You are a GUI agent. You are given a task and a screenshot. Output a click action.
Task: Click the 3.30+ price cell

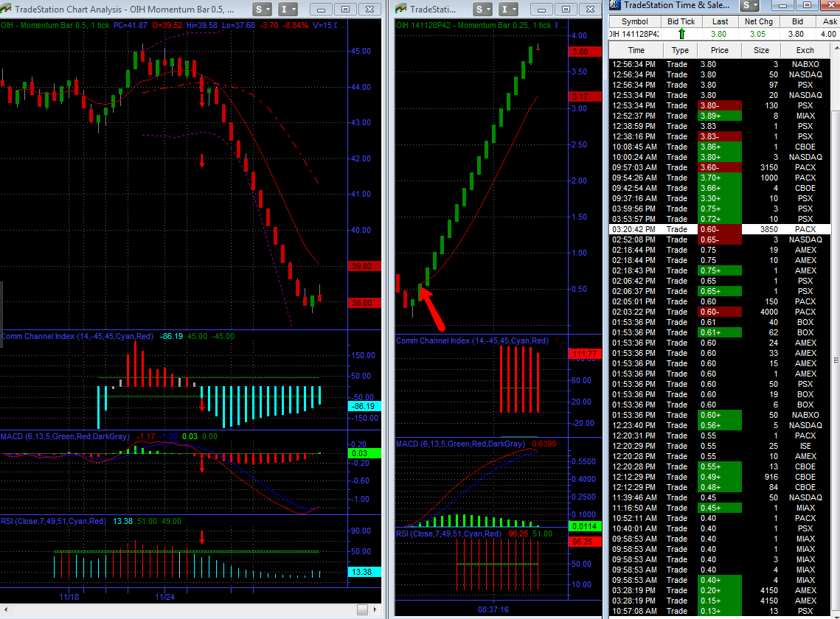tap(720, 198)
